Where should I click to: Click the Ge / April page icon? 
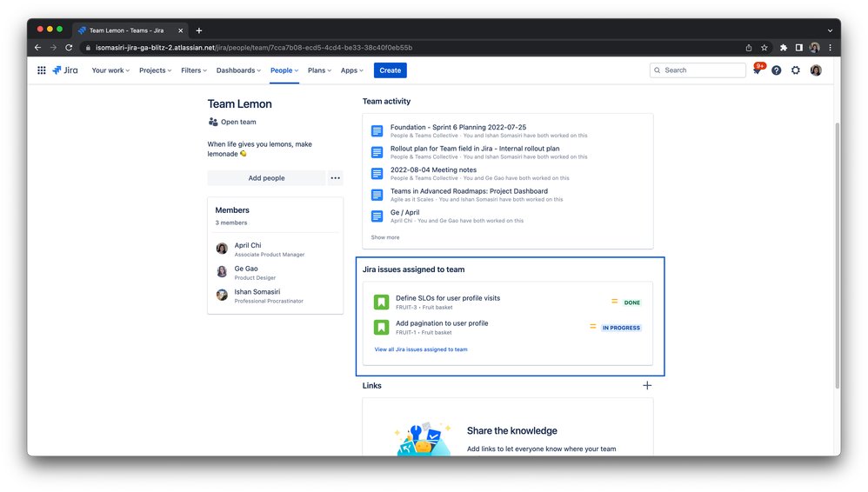(377, 216)
